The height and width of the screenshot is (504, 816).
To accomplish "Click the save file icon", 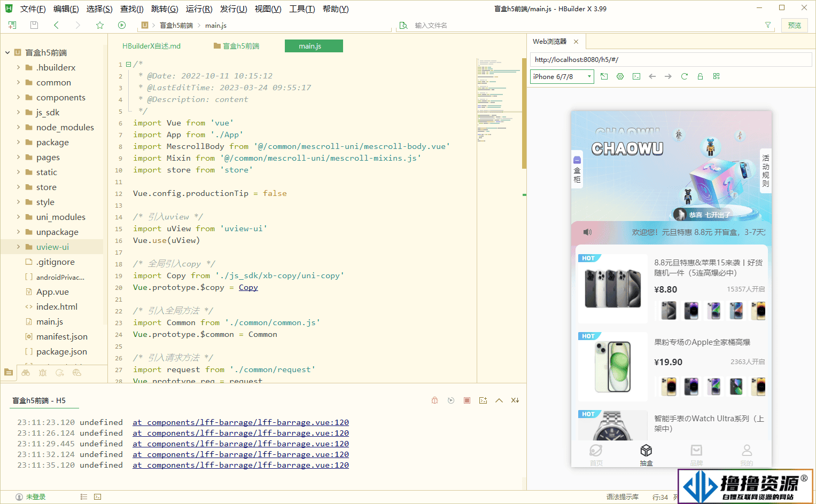I will (x=34, y=25).
